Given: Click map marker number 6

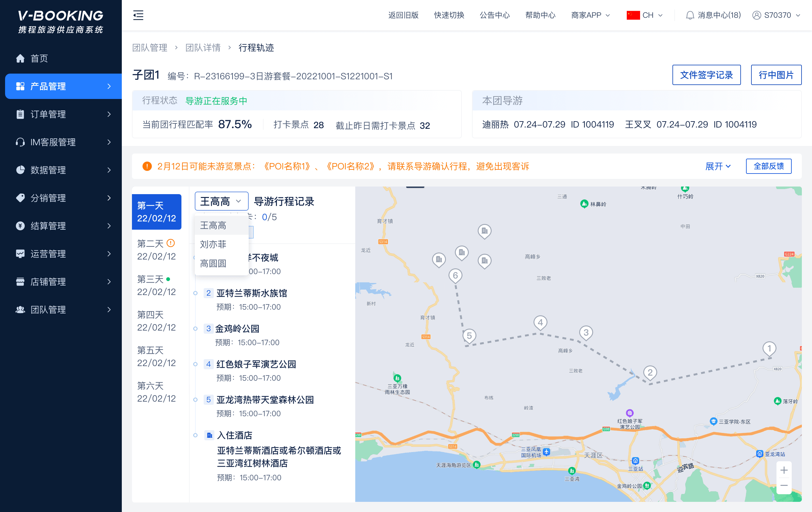Looking at the screenshot, I should [455, 276].
